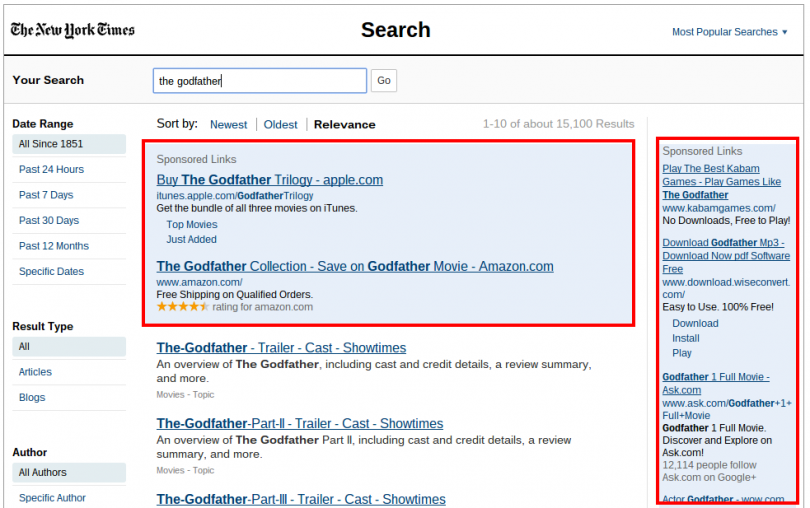Screen dimensions: 810x508
Task: Click the search input containing 'the godfather'
Action: [x=260, y=81]
